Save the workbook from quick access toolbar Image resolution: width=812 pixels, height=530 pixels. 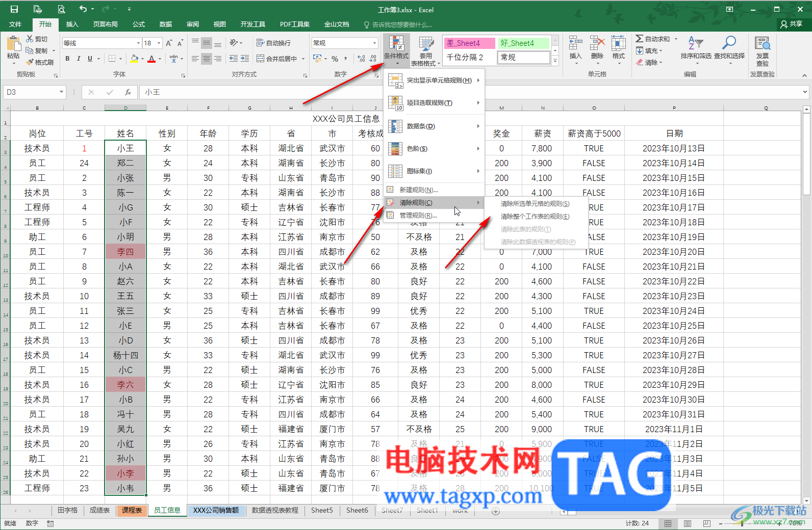tap(14, 9)
